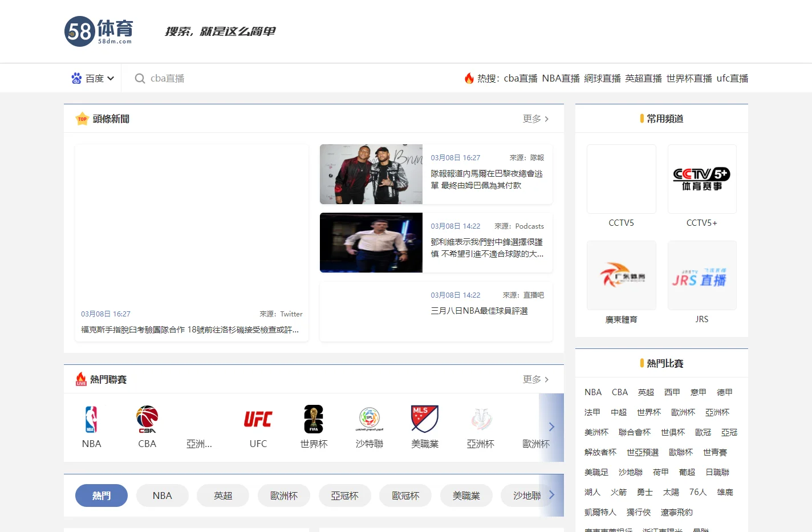Open the CBA link in 熱門比賽

click(620, 392)
